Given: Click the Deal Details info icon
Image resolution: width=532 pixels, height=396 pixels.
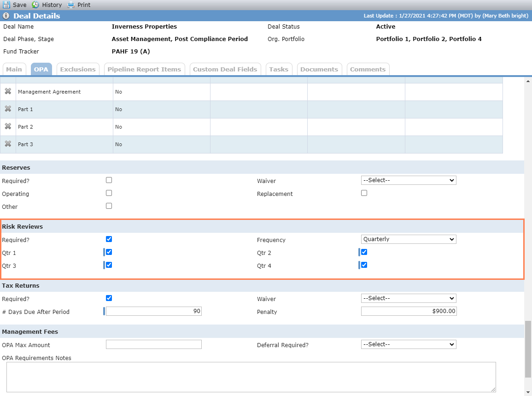Looking at the screenshot, I should click(x=6, y=16).
